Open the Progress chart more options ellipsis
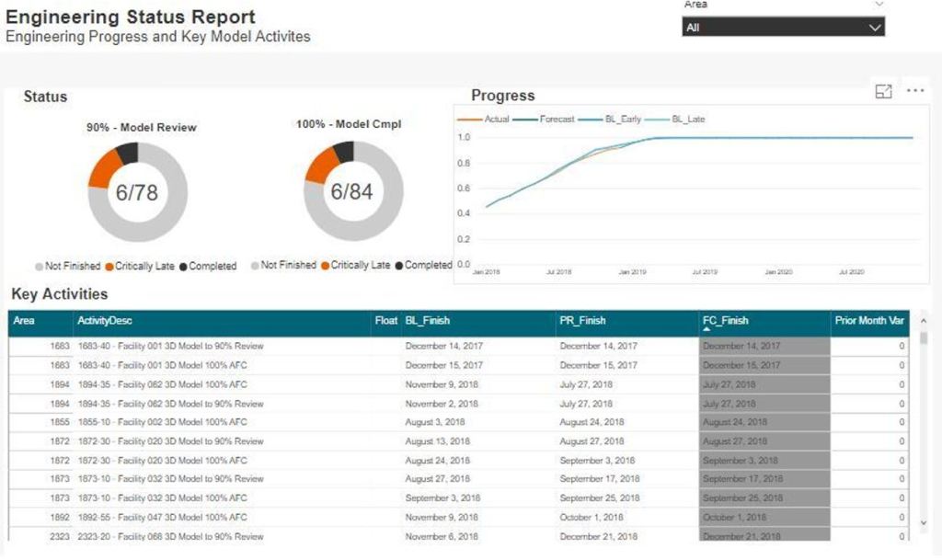942x560 pixels. point(915,90)
